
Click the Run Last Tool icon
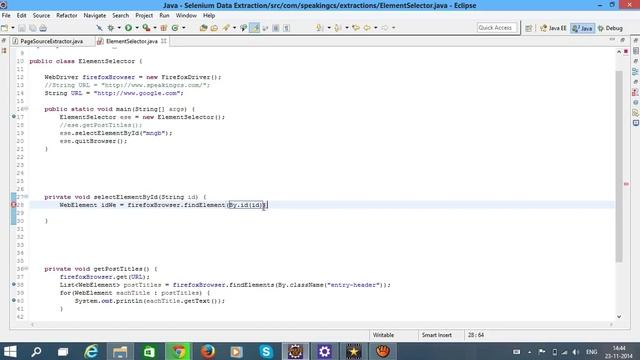[x=146, y=28]
